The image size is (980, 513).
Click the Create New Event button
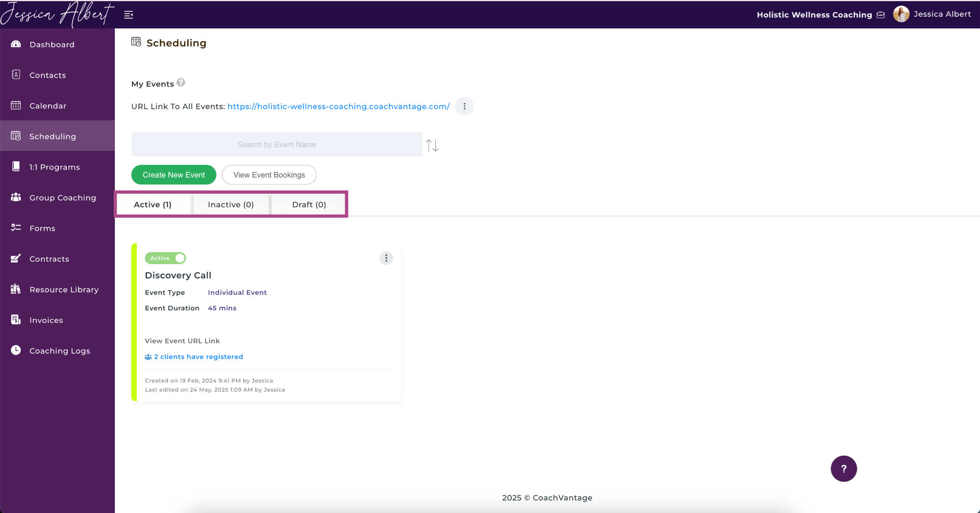(174, 175)
